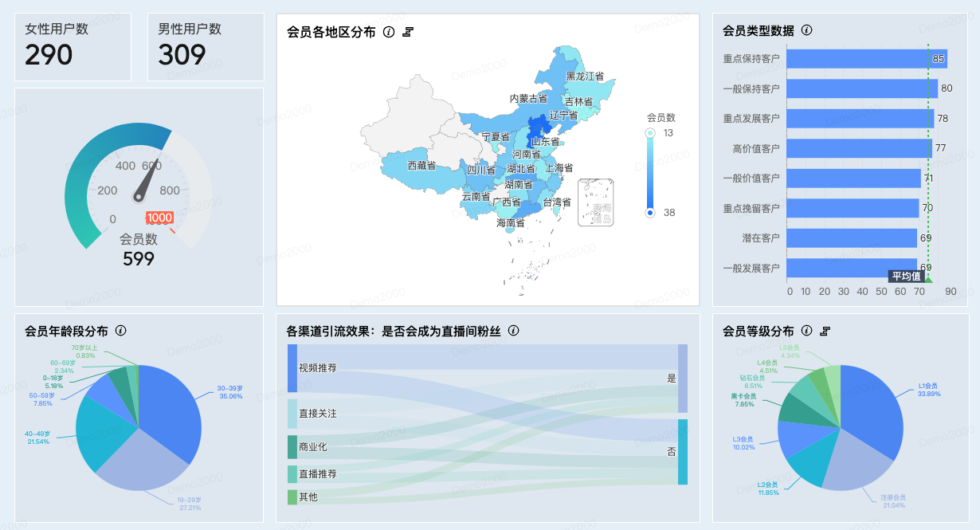Click the 女性用户数 290 metric card
Viewport: 980px width, 530px height.
tap(73, 47)
